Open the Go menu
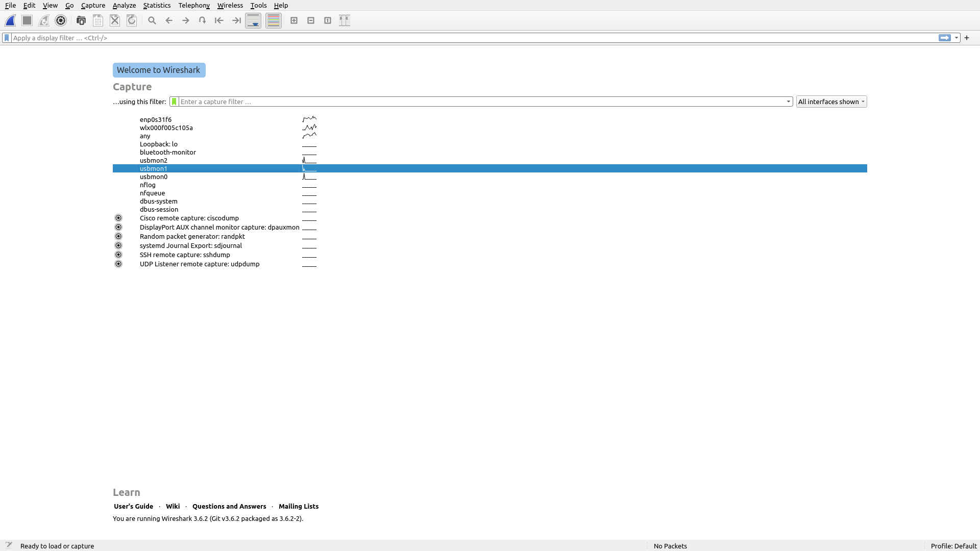Viewport: 980px width, 551px height. coord(69,5)
